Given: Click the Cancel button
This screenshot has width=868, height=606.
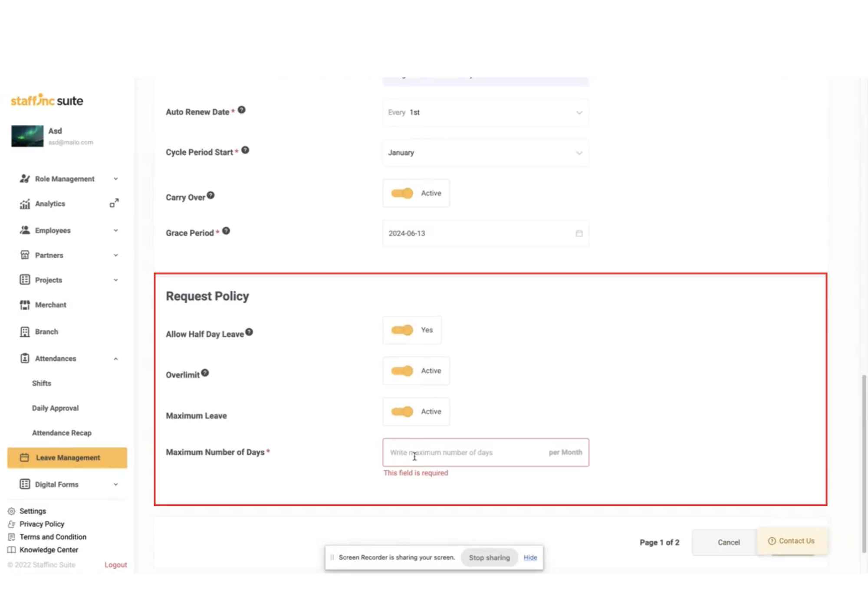Looking at the screenshot, I should coord(728,542).
